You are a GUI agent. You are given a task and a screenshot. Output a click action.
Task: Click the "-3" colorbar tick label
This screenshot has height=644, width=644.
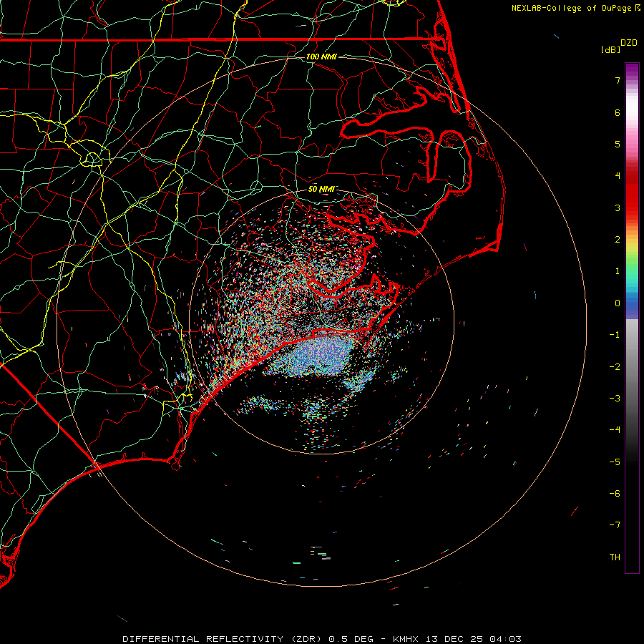[615, 399]
